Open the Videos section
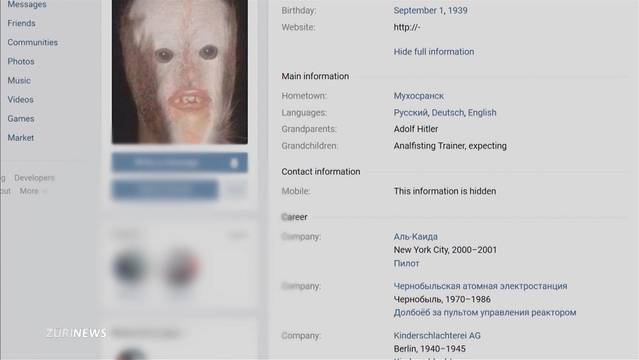The width and height of the screenshot is (639, 360). pos(20,99)
